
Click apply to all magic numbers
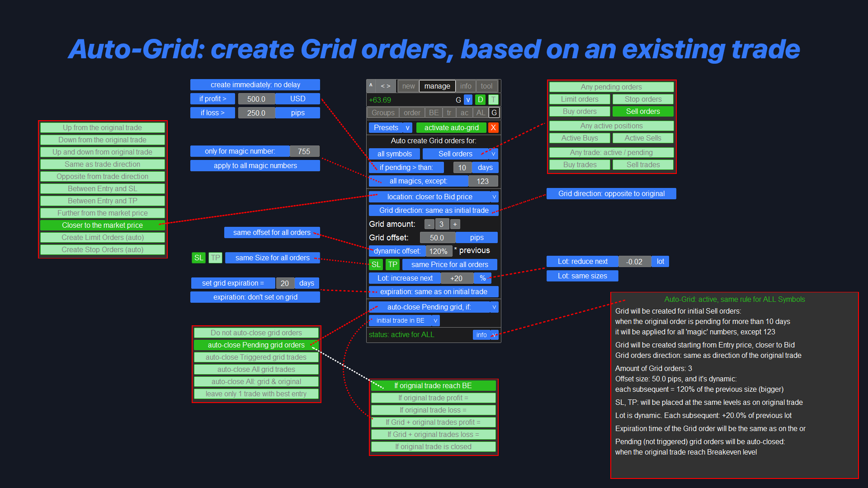tap(255, 165)
